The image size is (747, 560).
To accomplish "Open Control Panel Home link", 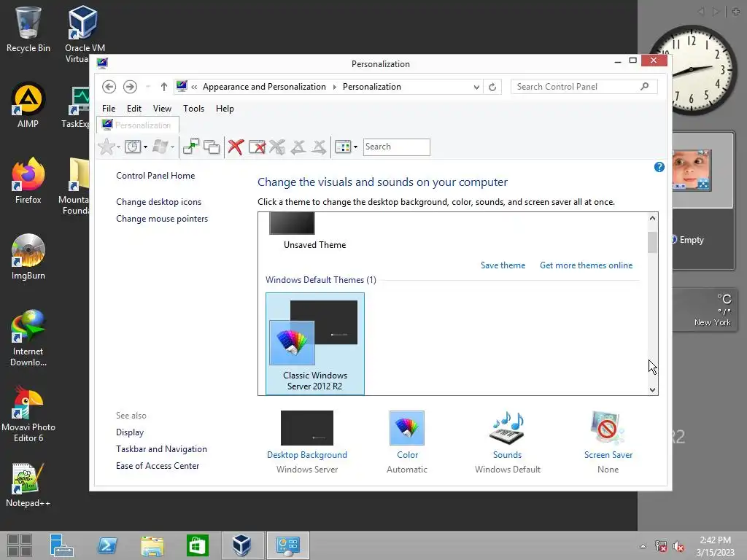I will point(155,175).
